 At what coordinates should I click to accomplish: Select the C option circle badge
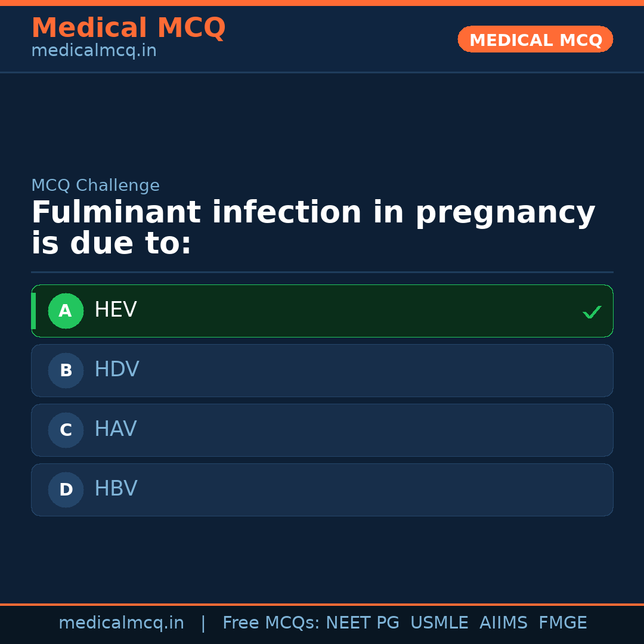click(x=66, y=430)
